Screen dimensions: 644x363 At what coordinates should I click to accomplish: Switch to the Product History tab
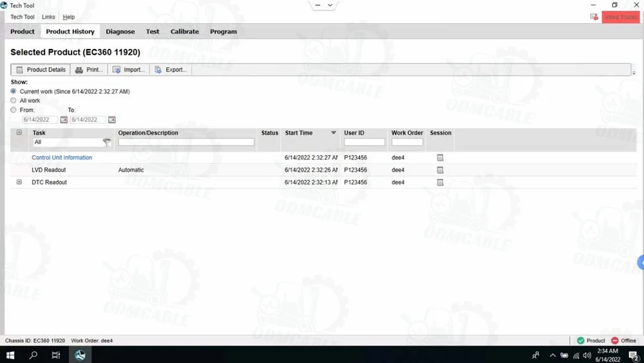pos(70,32)
